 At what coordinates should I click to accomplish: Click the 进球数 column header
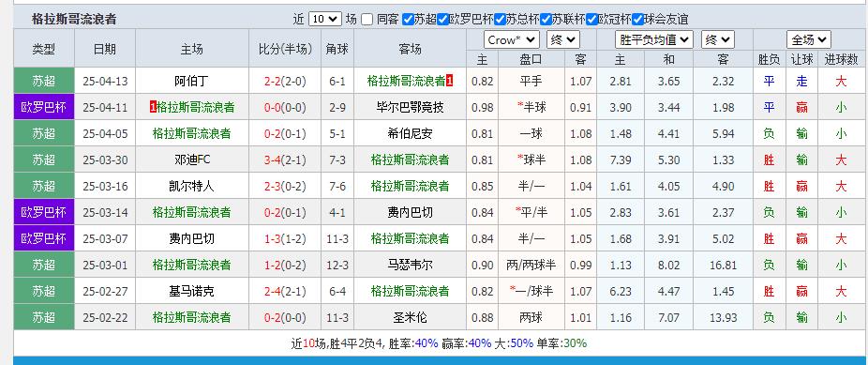click(841, 59)
